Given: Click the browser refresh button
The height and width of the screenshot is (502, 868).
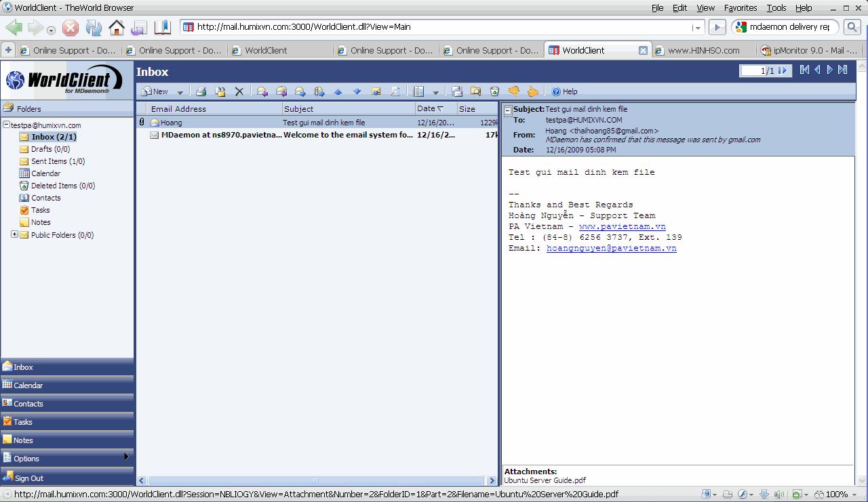Looking at the screenshot, I should point(93,28).
